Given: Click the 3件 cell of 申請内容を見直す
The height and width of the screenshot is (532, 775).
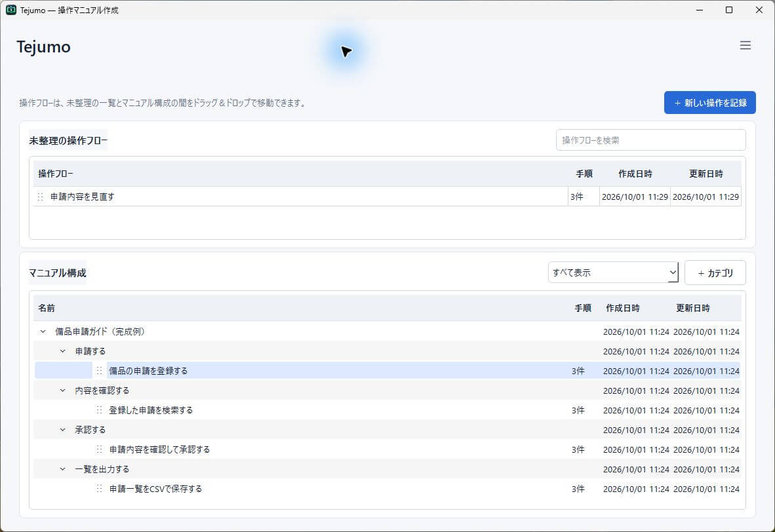Looking at the screenshot, I should click(584, 197).
